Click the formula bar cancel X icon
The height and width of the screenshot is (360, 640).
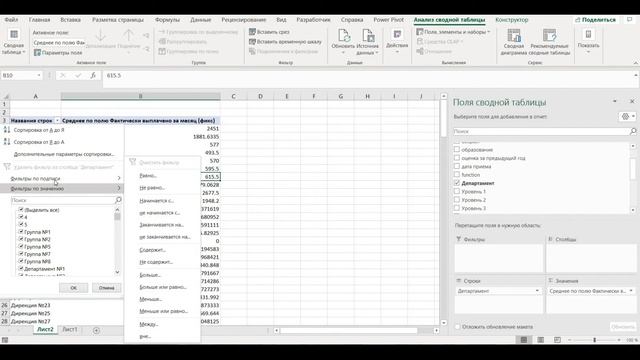coord(62,76)
